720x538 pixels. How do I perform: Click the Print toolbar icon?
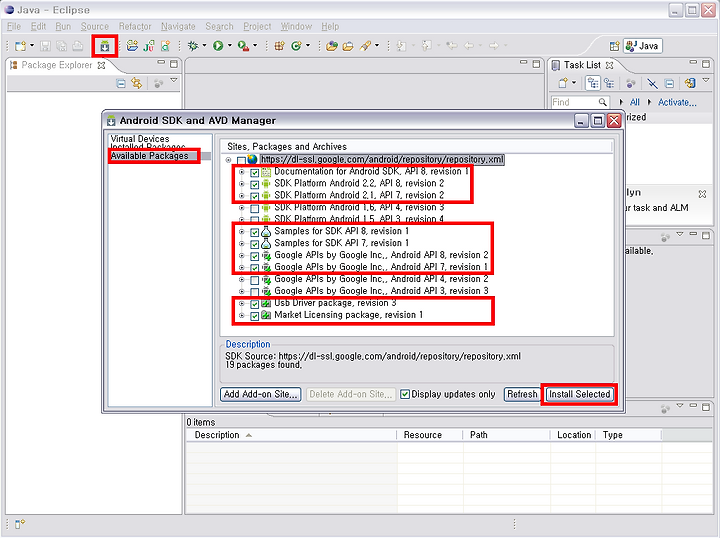click(x=78, y=46)
